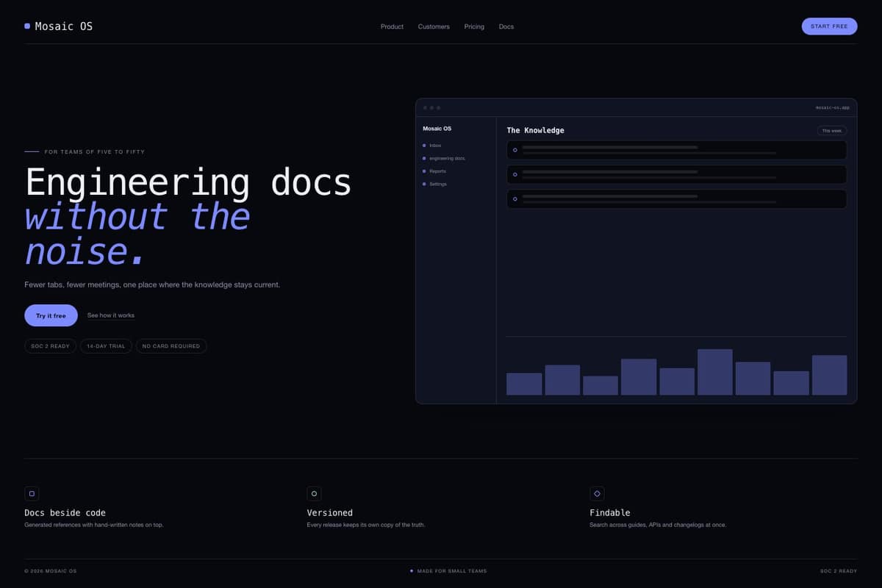Click the circle icon above Versioned
The width and height of the screenshot is (882, 588).
(x=314, y=494)
